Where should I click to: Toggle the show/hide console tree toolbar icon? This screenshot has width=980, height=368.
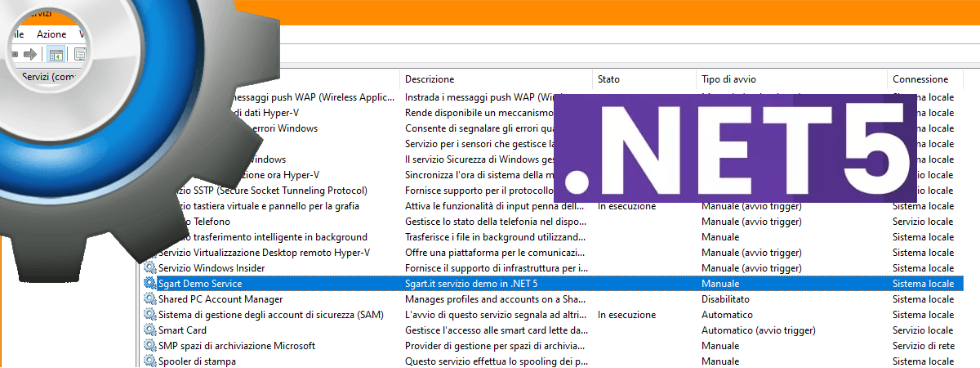click(x=56, y=55)
